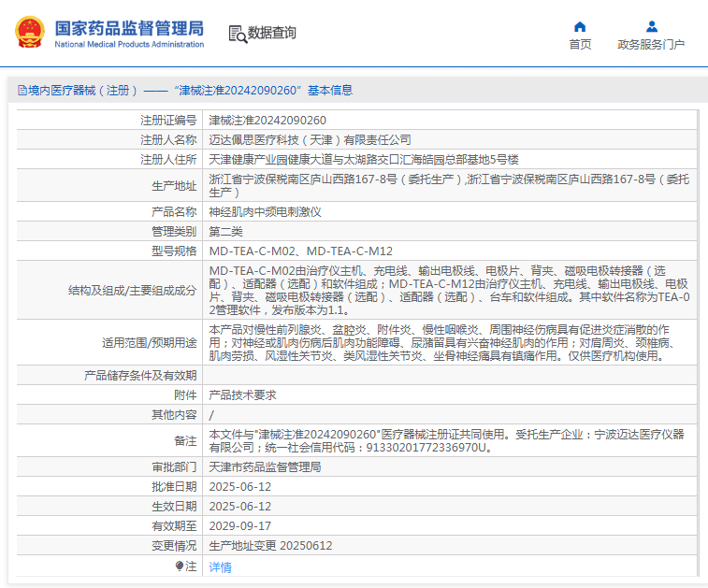The height and width of the screenshot is (588, 708).
Task: Click the document icon before 境内医疗器械
Action: click(x=22, y=91)
